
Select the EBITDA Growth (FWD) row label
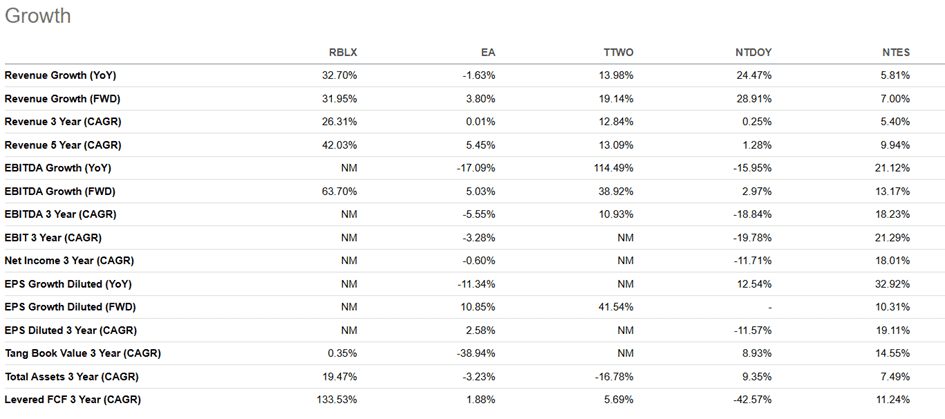[62, 191]
